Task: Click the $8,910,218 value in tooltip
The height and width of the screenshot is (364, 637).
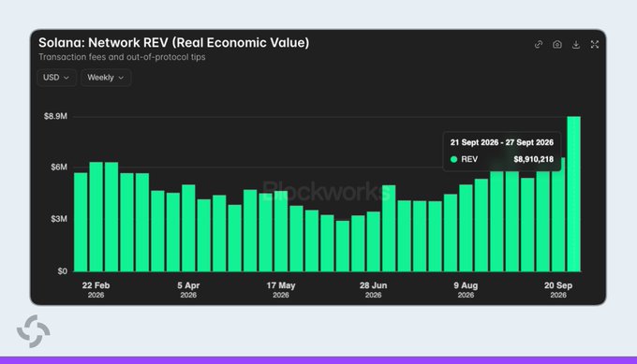Action: pyautogui.click(x=533, y=159)
